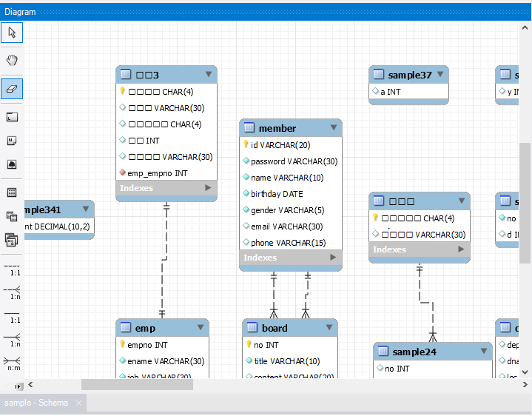
Task: Select the gender VARCHAR(5) column
Action: [291, 210]
